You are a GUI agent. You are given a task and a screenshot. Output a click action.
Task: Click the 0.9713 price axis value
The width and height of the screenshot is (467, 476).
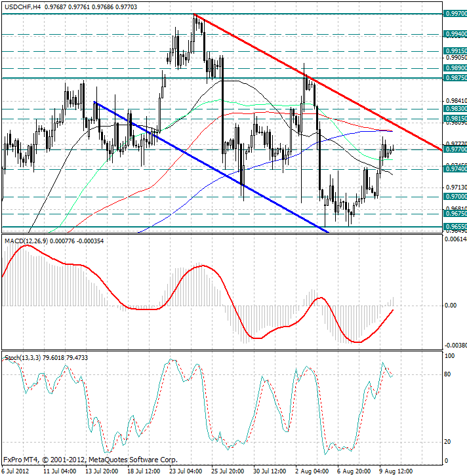[x=456, y=188]
